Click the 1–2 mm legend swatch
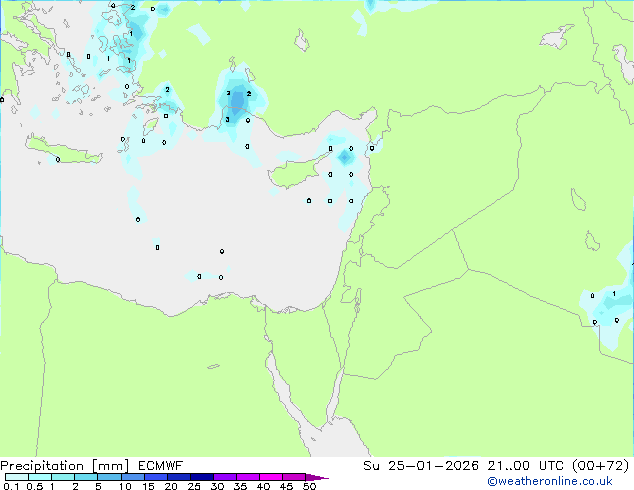This screenshot has width=634, height=490. pyautogui.click(x=63, y=477)
